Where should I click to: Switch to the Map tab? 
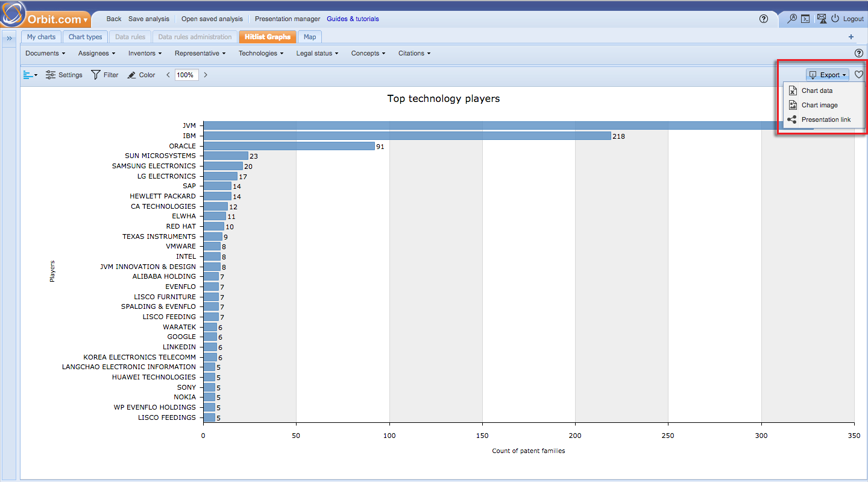coord(310,37)
